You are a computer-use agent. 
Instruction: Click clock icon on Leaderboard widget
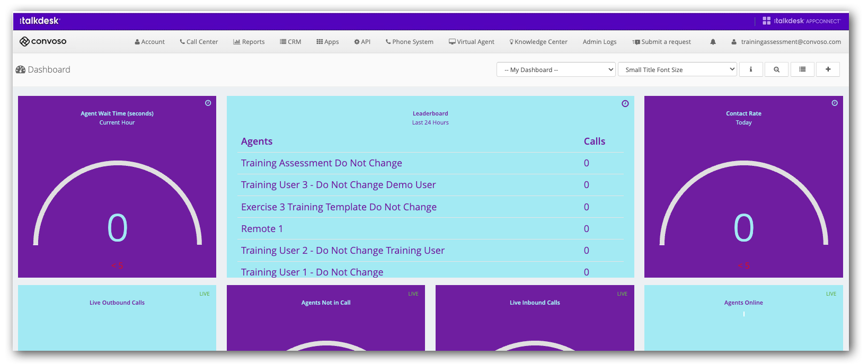click(625, 103)
